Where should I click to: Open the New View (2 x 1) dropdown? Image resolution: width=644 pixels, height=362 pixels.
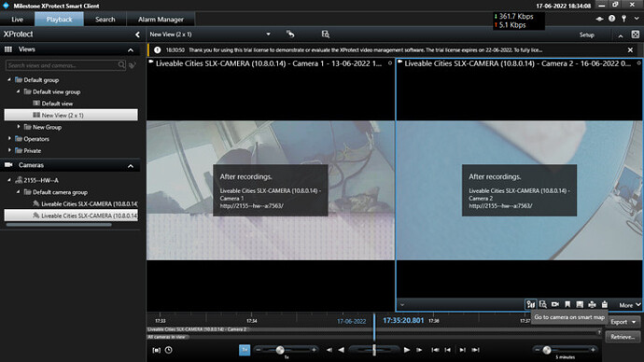(268, 35)
